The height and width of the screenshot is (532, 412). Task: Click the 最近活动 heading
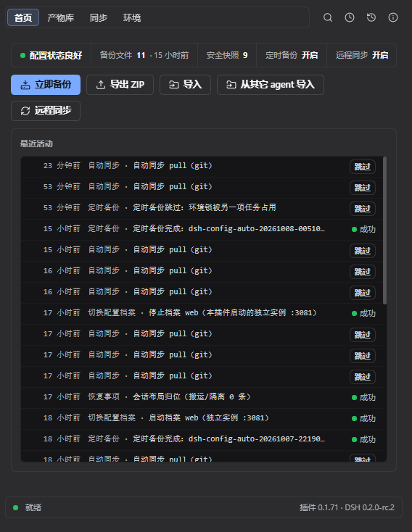(36, 144)
